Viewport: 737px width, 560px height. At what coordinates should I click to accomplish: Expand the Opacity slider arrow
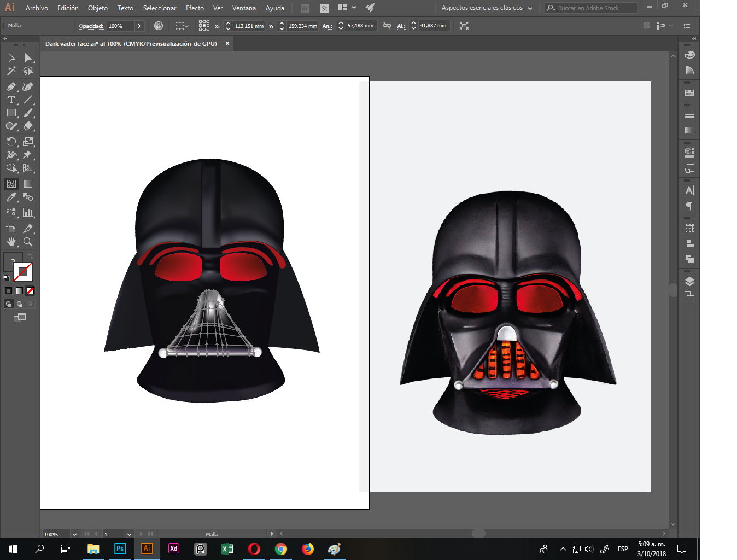coord(139,26)
